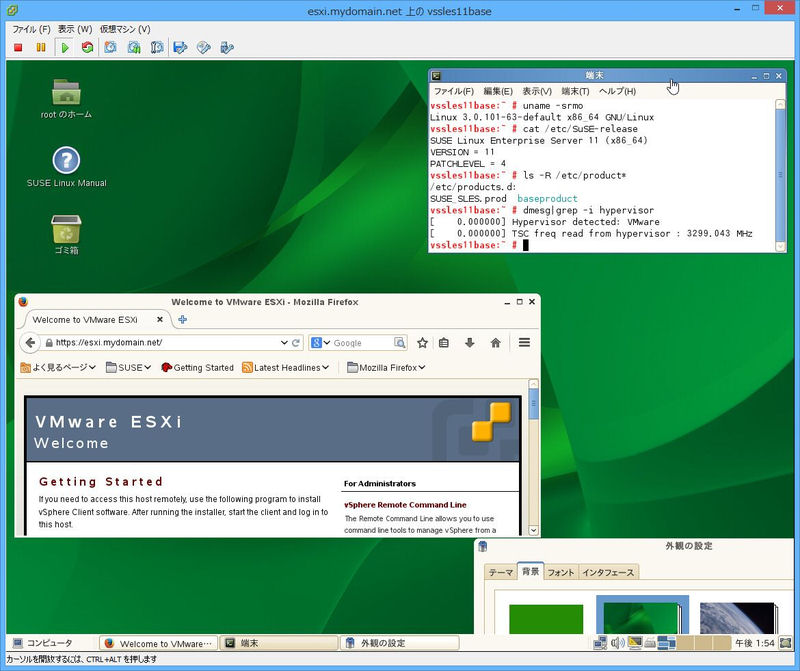Select the earth from space wallpaper thumbnail

click(738, 618)
